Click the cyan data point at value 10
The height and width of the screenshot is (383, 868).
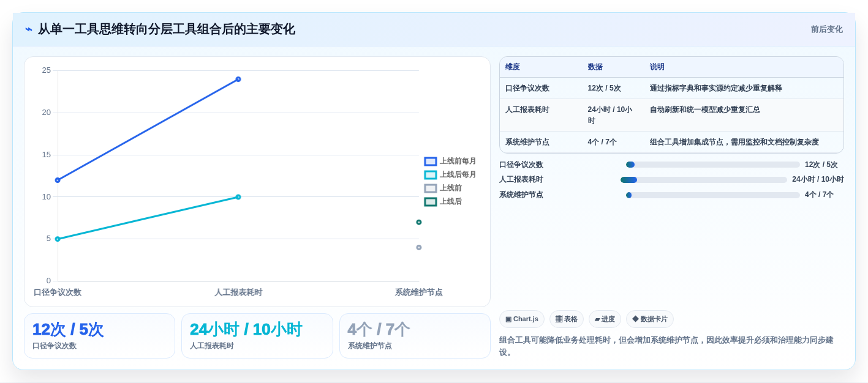pos(238,197)
